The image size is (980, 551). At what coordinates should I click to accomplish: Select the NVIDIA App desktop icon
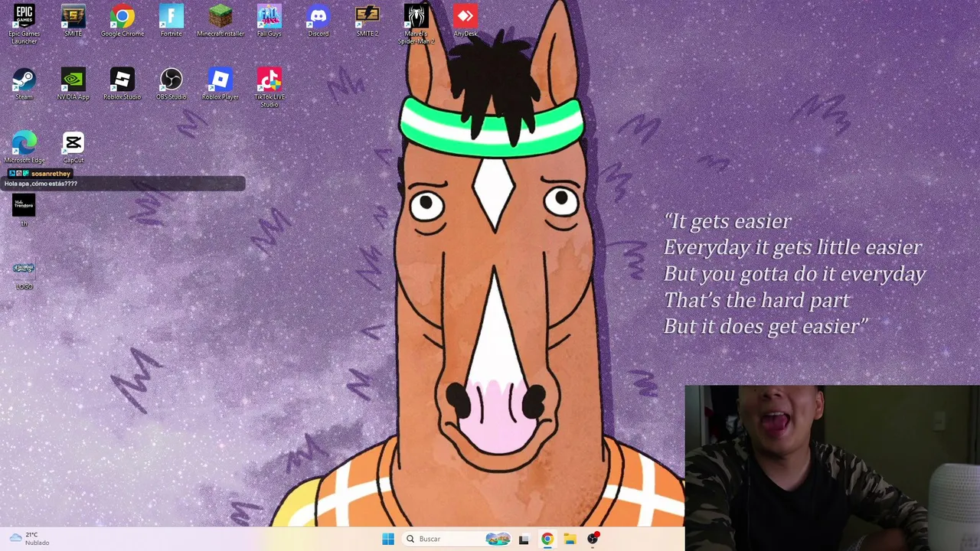[x=73, y=84]
